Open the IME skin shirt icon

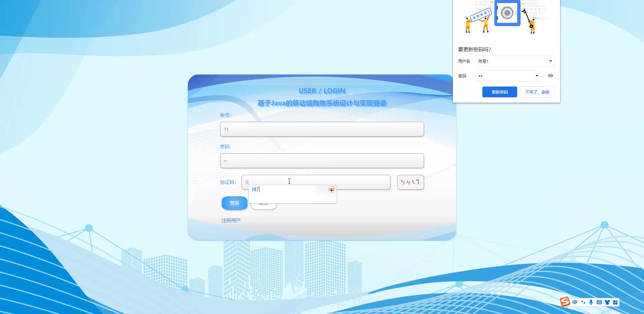[607, 302]
